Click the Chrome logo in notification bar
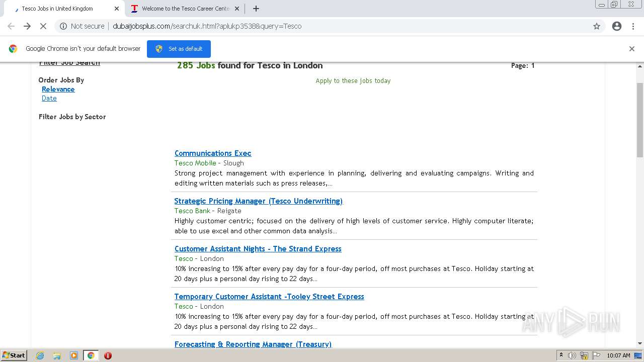The width and height of the screenshot is (644, 362). point(13,49)
